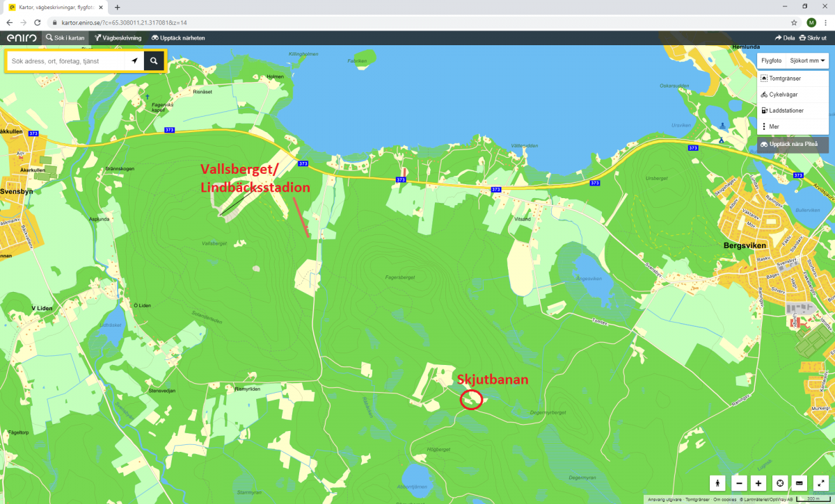The width and height of the screenshot is (835, 504).
Task: Open street view pedestrian icon
Action: [717, 483]
